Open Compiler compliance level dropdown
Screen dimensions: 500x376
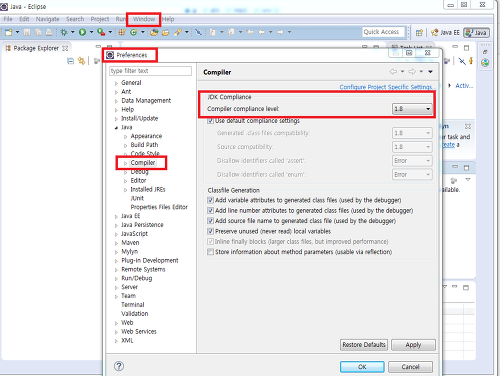412,109
